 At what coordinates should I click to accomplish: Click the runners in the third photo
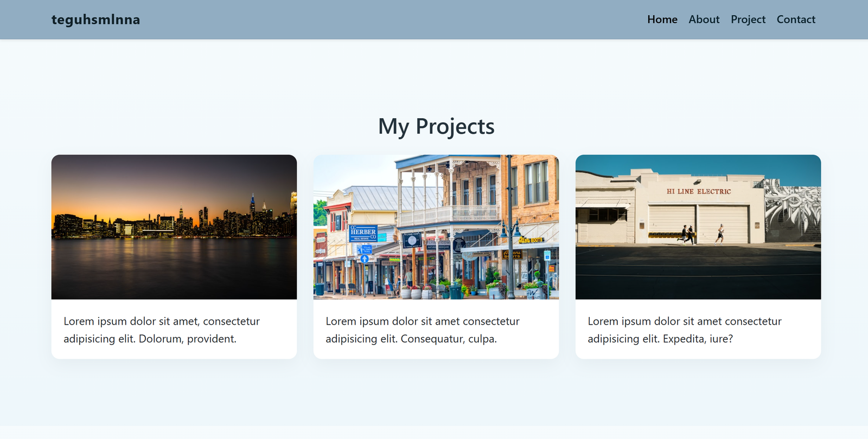[689, 234]
